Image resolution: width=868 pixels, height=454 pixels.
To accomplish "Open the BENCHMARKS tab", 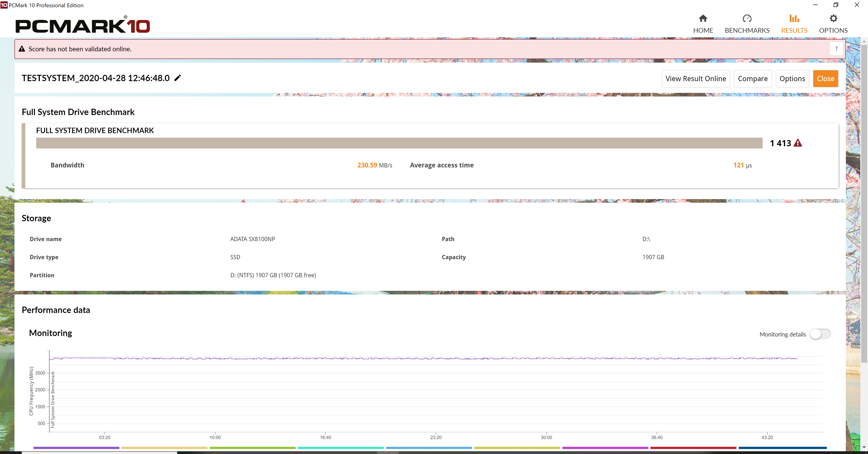I will click(747, 24).
